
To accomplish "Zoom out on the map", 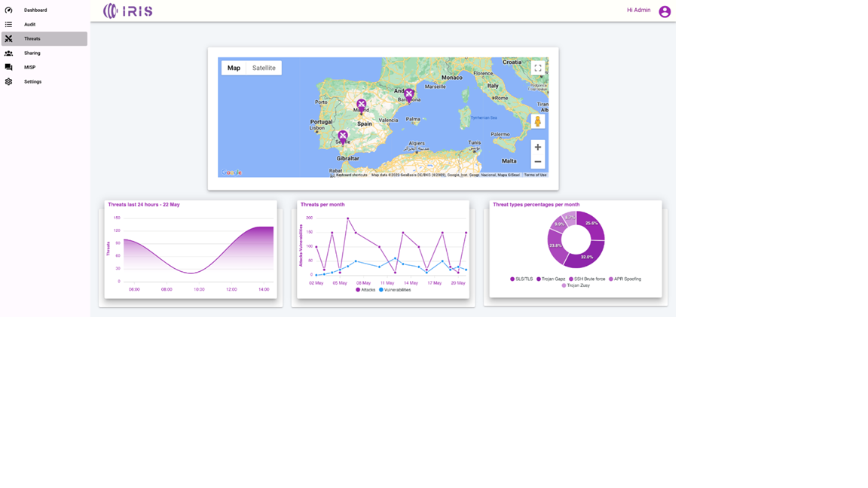I will (537, 162).
